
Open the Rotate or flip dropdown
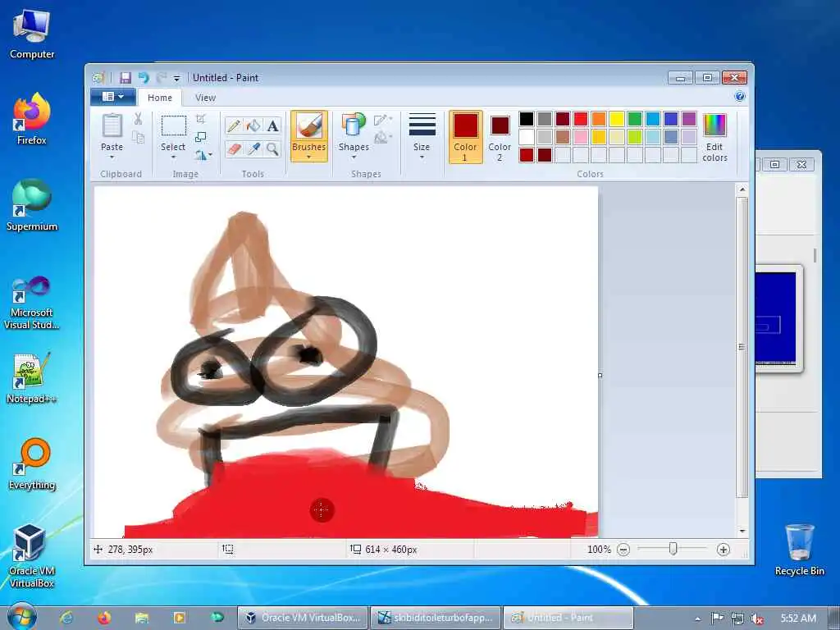pyautogui.click(x=203, y=155)
